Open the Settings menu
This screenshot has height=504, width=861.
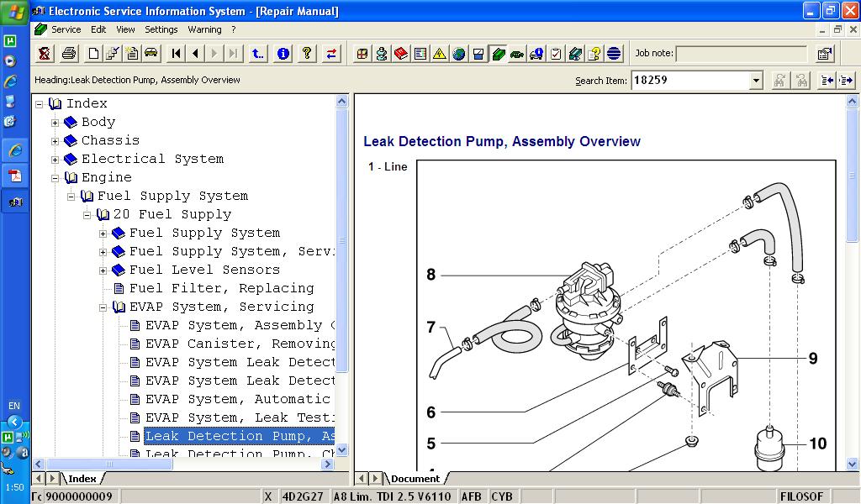[161, 29]
